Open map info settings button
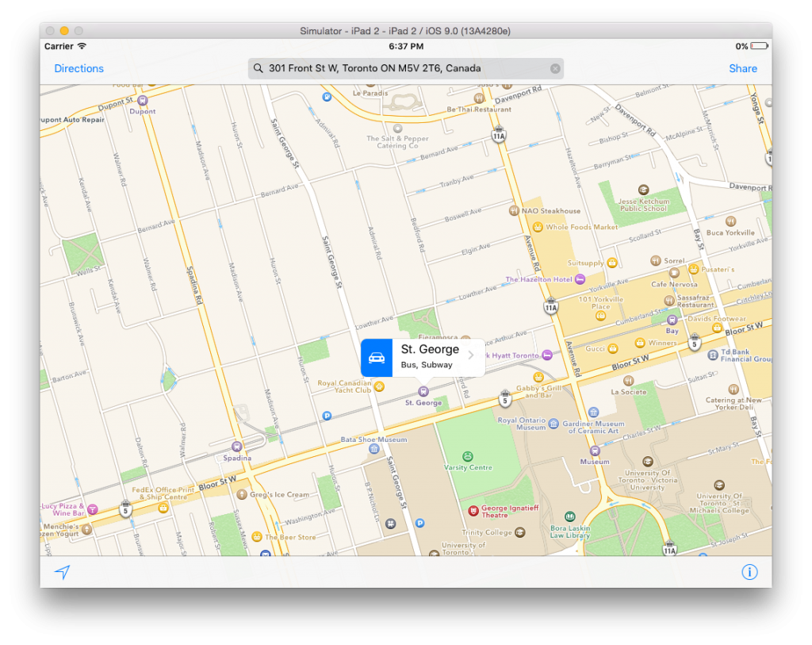The height and width of the screenshot is (645, 812). coord(749,572)
